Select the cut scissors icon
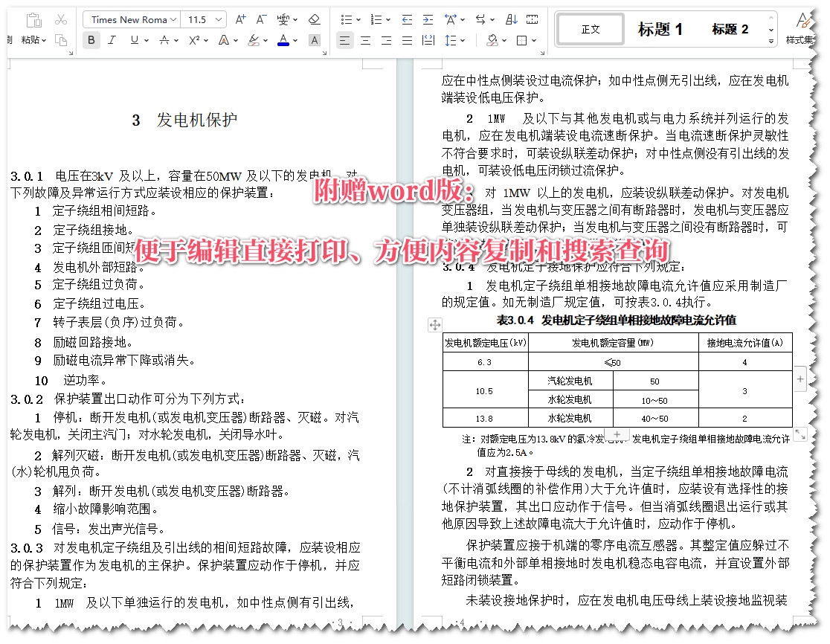 pyautogui.click(x=61, y=19)
